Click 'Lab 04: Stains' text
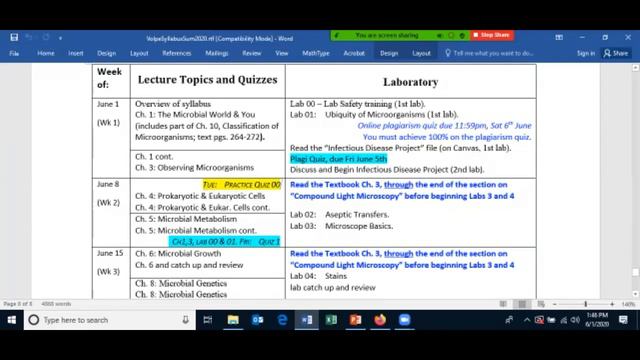The width and height of the screenshot is (640, 360). [x=318, y=276]
